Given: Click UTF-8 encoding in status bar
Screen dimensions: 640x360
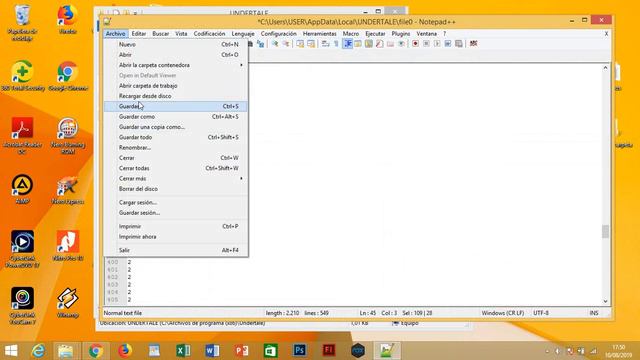Looking at the screenshot, I should (541, 313).
